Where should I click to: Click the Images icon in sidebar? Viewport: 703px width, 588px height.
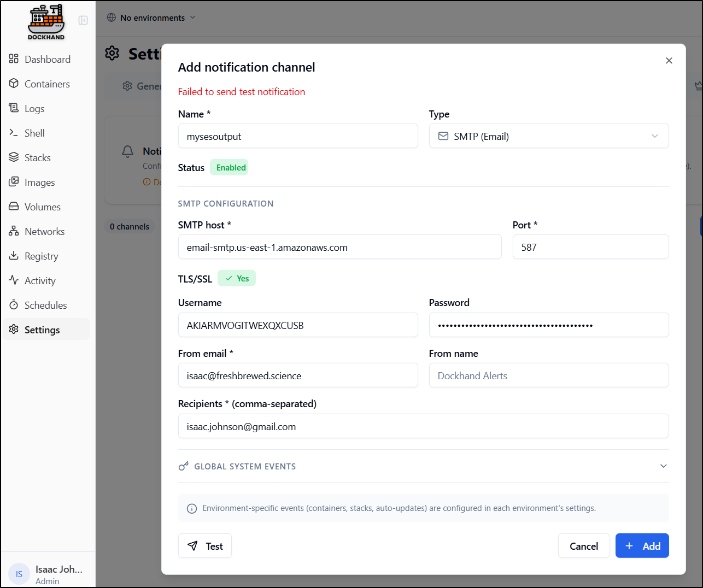pos(14,182)
